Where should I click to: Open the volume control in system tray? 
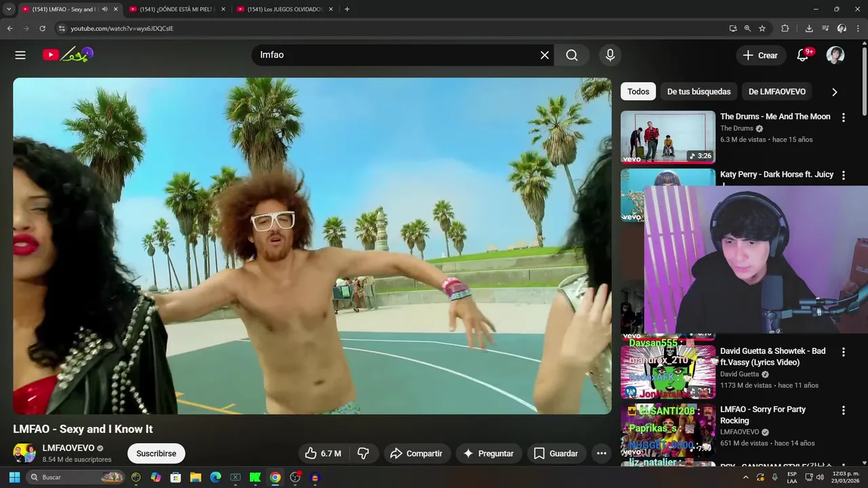pyautogui.click(x=820, y=477)
